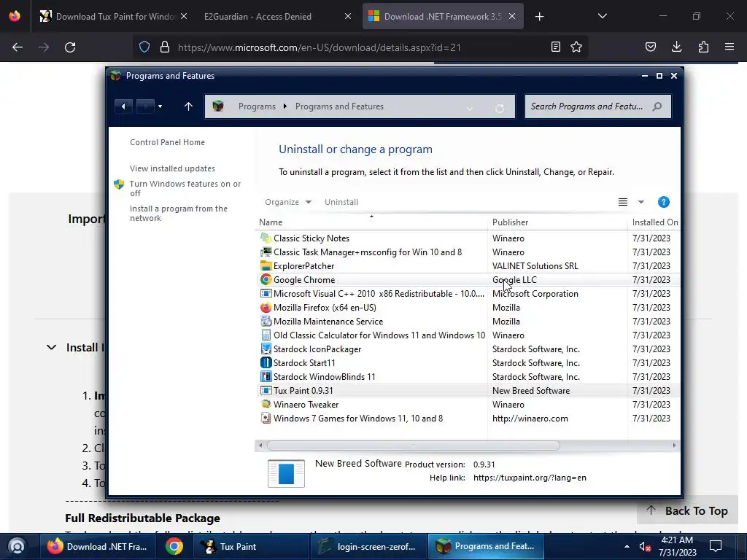Bookmark this page with the star icon
This screenshot has width=747, height=560.
576,47
